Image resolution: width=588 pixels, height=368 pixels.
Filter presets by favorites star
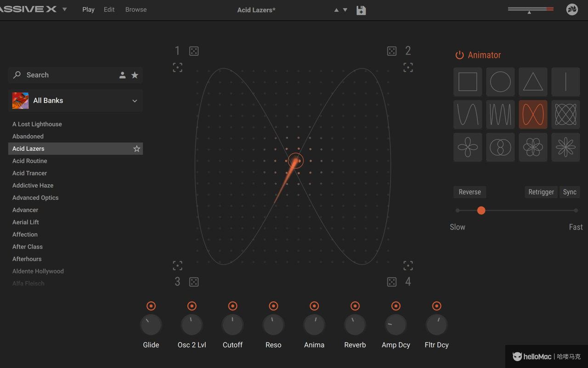coord(135,75)
